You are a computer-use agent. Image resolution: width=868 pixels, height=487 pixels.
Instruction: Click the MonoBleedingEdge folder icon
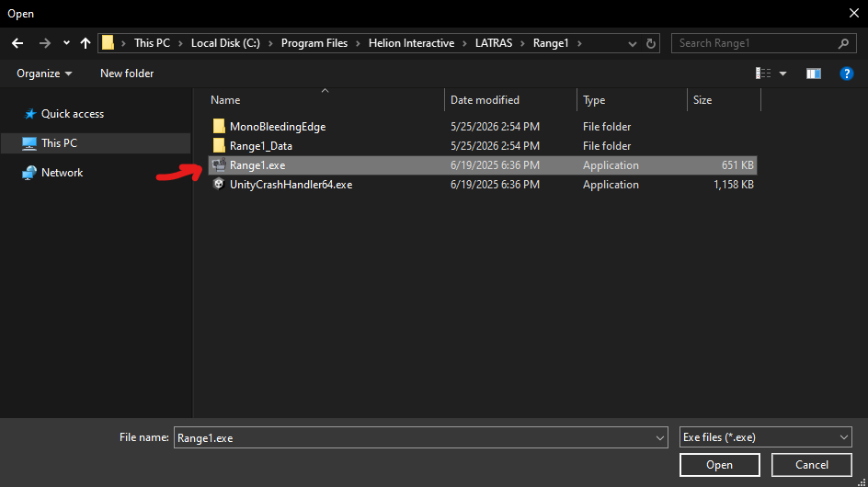coord(219,126)
